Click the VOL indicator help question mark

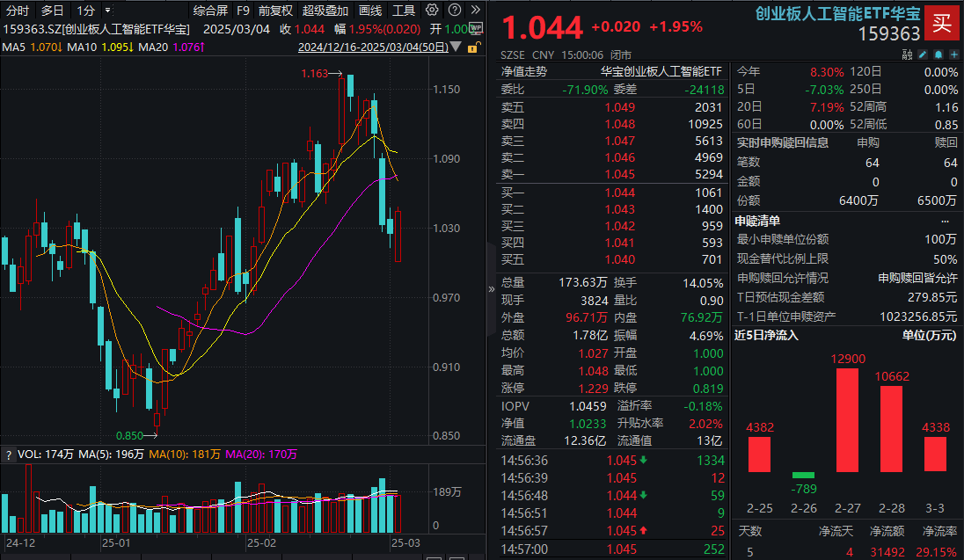(x=9, y=455)
